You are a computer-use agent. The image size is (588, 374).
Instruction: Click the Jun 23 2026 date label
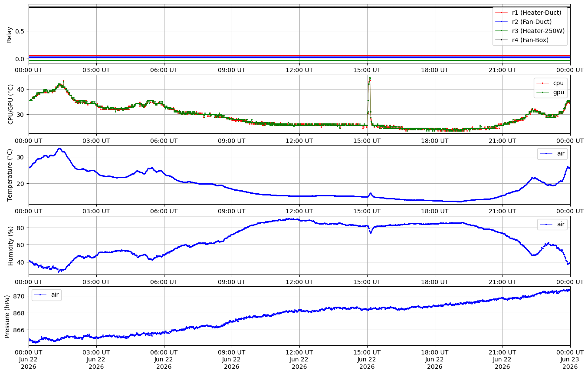(570, 363)
